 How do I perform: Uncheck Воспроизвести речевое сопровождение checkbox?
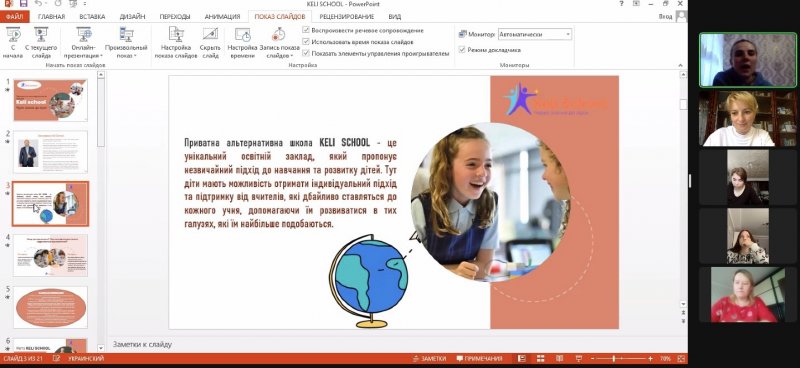point(306,30)
